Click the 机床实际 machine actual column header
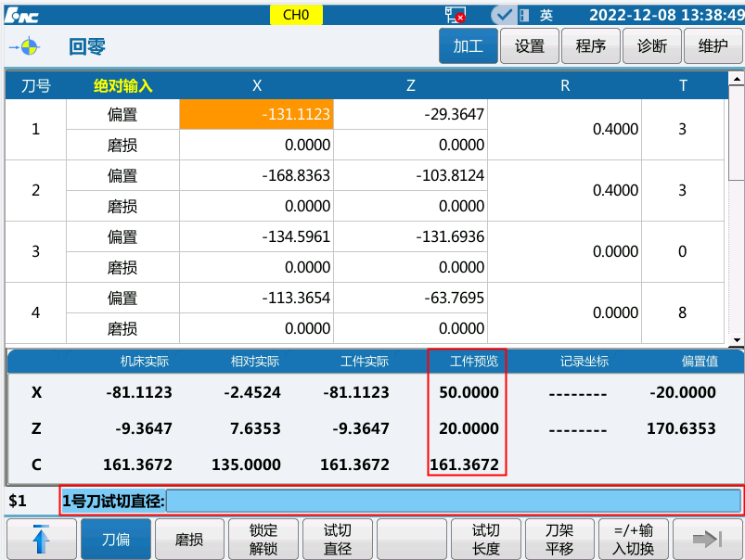This screenshot has height=560, width=745. point(145,362)
